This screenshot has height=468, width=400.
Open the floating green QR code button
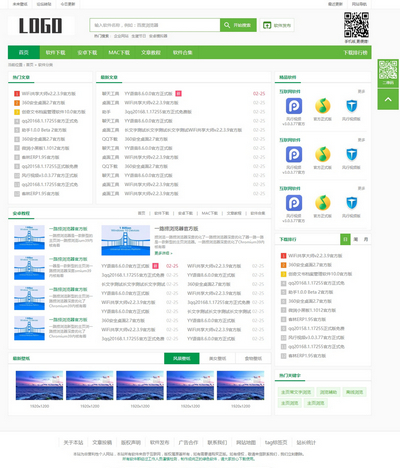(388, 73)
